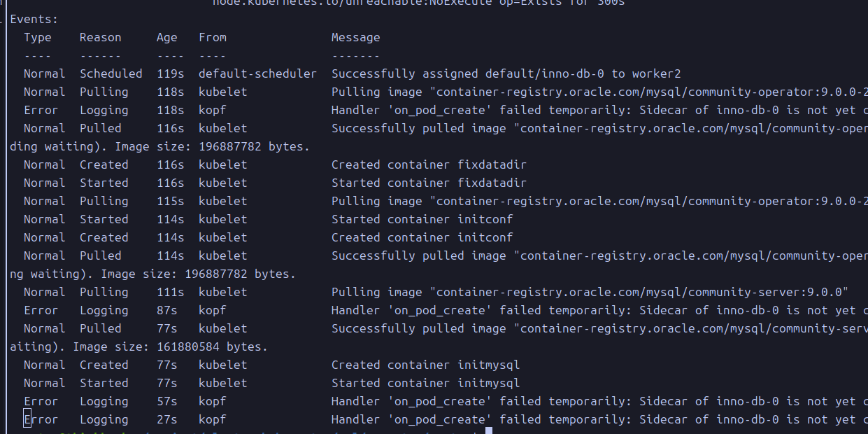Screen dimensions: 868x434
Task: Click the "Message" column header
Action: click(x=355, y=38)
